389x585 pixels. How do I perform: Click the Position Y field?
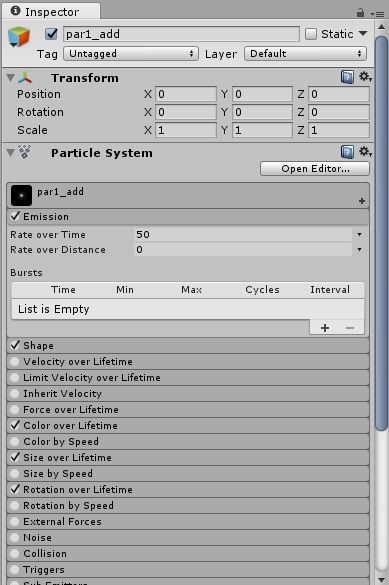[262, 94]
